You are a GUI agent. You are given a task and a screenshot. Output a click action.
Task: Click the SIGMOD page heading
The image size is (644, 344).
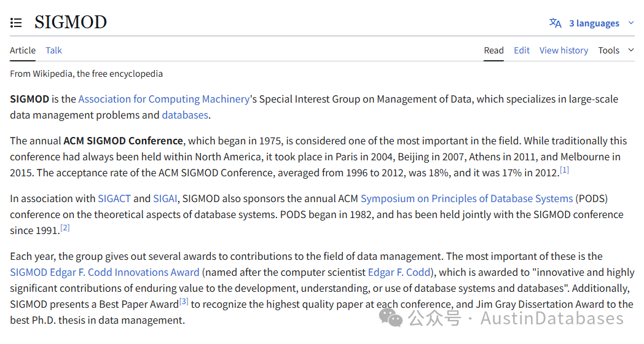click(71, 22)
